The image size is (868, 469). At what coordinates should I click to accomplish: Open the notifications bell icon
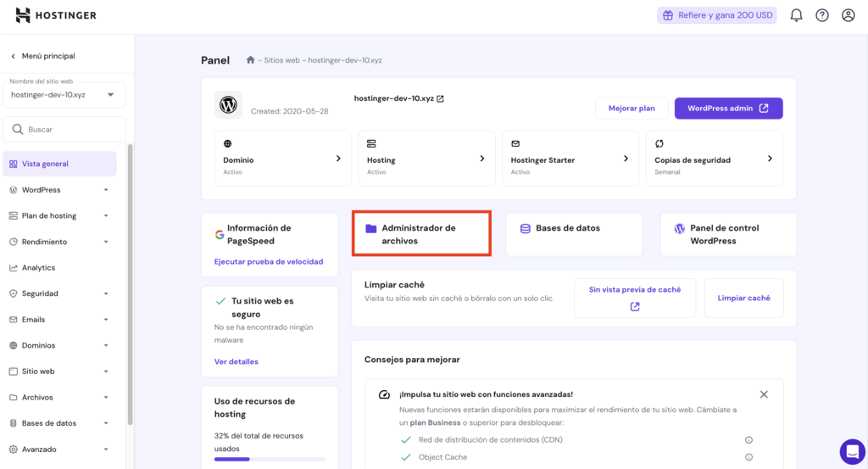click(x=796, y=15)
